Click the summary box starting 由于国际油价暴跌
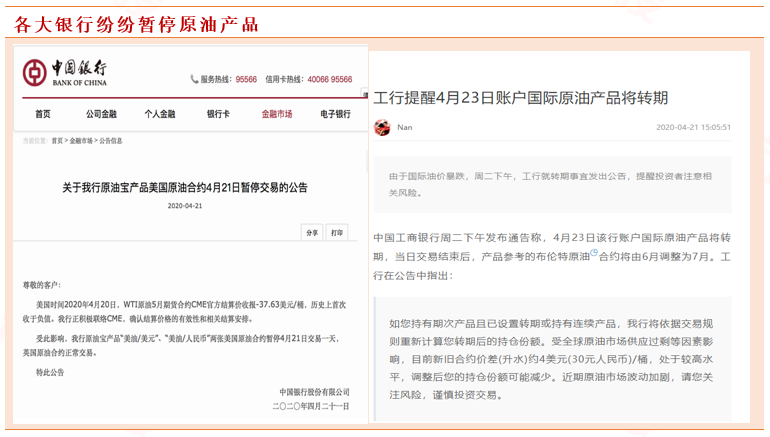The width and height of the screenshot is (770, 437). tap(552, 184)
